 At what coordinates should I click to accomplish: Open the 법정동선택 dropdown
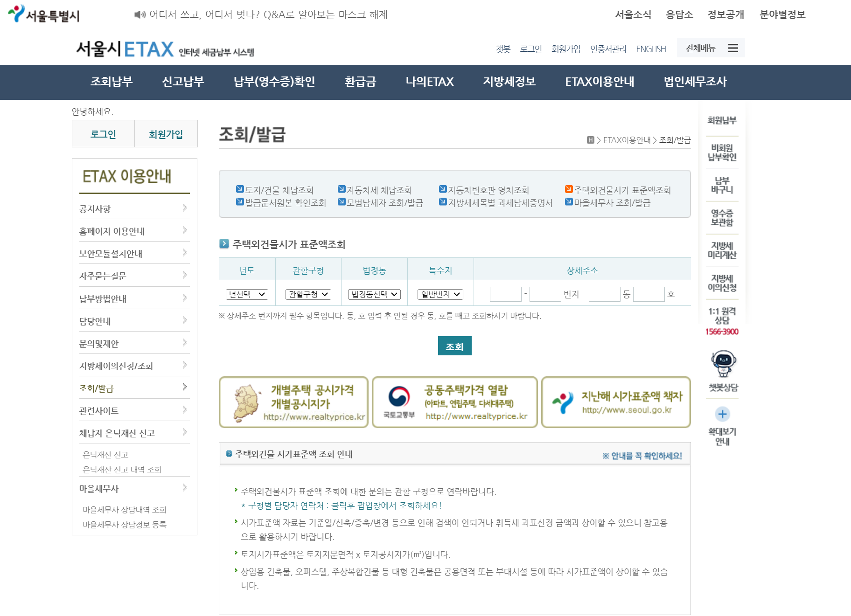click(x=374, y=294)
